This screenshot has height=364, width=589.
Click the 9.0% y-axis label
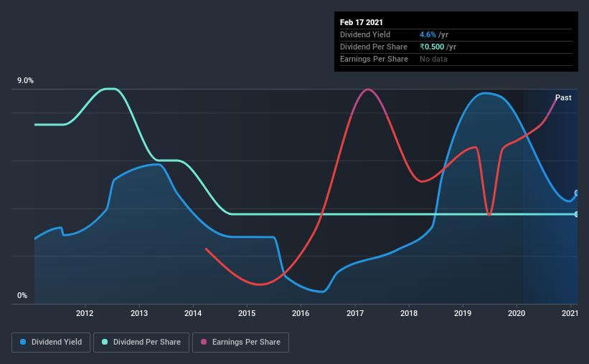coord(25,81)
